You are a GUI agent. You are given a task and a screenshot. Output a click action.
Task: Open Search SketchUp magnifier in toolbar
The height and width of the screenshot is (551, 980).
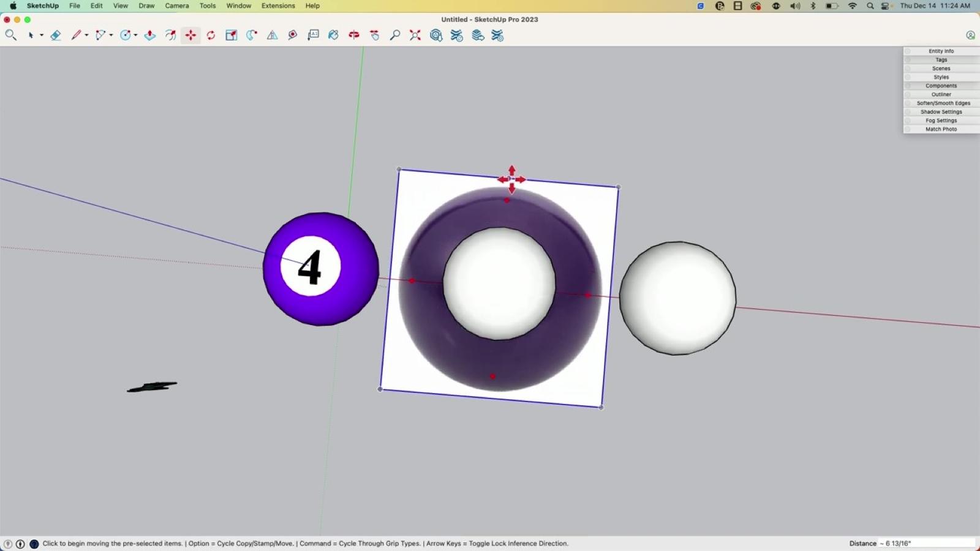(x=10, y=36)
